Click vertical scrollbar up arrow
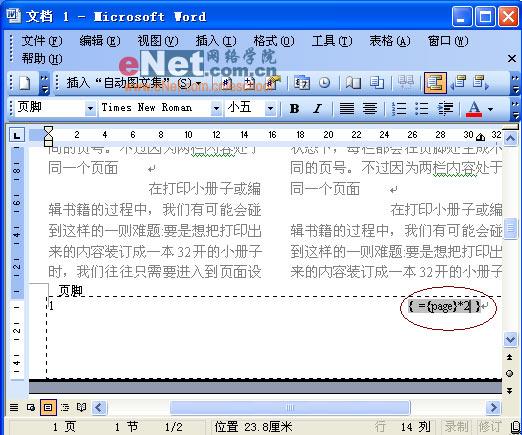522x435 pixels. pyautogui.click(x=510, y=138)
